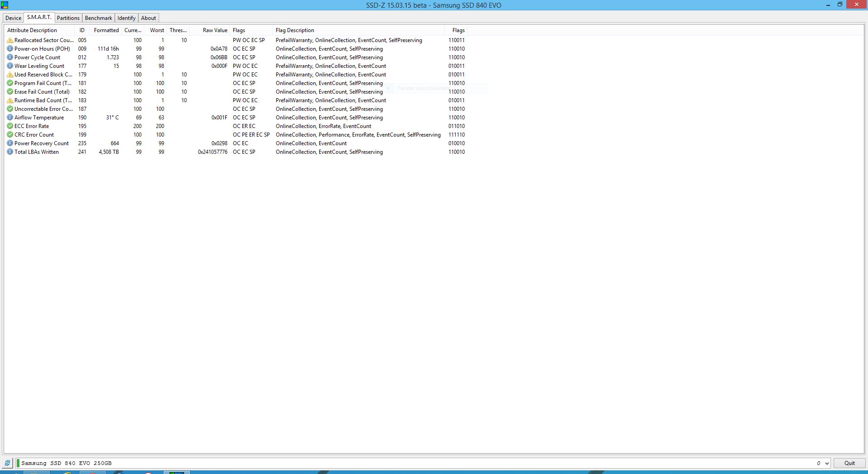Click the green check icon for CRC Error Count

point(10,135)
